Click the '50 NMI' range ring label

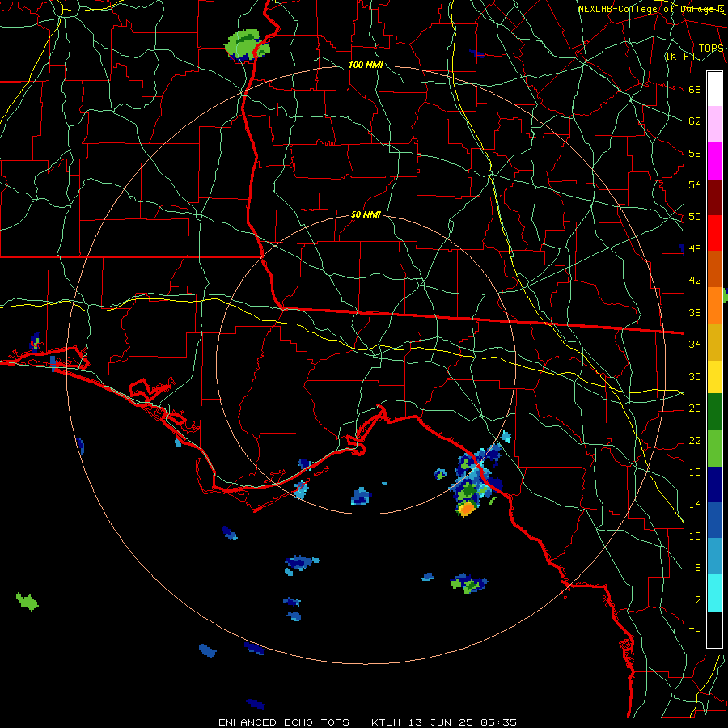(366, 214)
